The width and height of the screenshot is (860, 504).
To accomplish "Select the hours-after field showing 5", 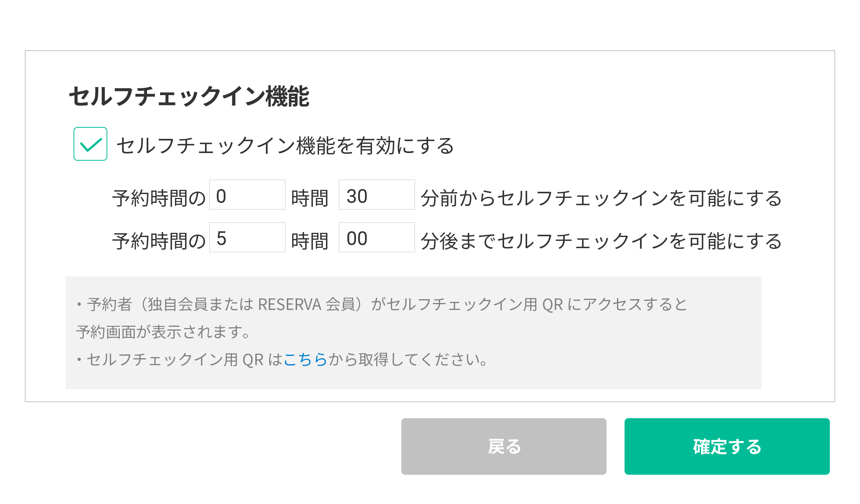I will 247,237.
